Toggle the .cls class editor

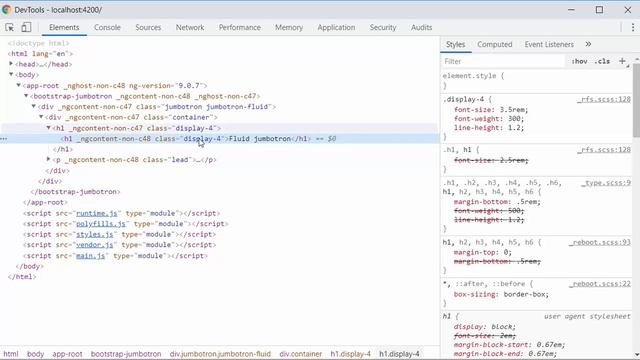click(x=602, y=61)
